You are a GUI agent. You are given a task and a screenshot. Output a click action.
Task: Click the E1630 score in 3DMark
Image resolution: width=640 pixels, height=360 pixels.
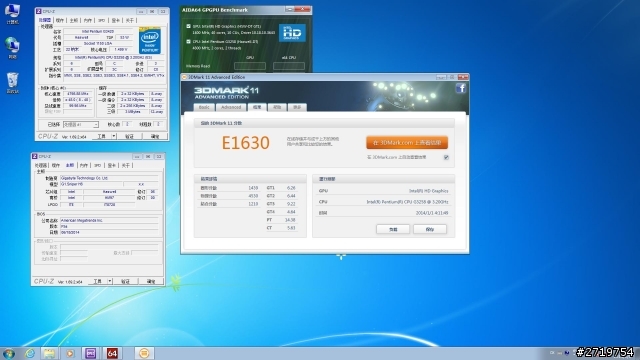tap(246, 143)
